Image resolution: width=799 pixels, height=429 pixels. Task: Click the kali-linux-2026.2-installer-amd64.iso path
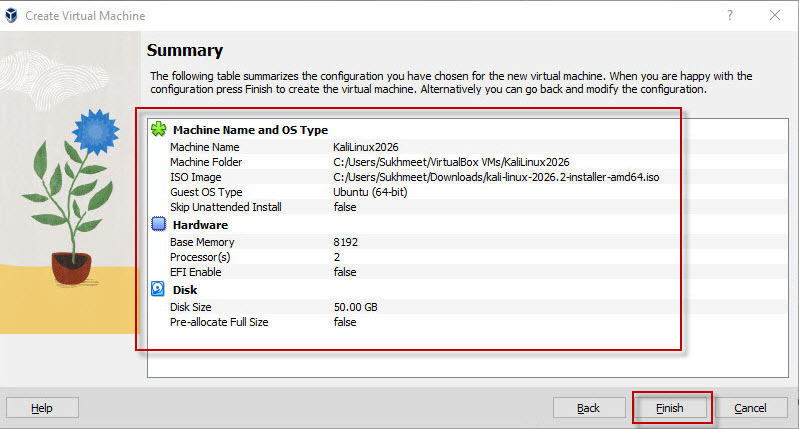coord(496,177)
